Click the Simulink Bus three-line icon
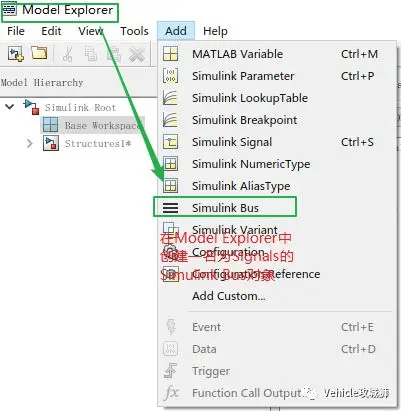 pyautogui.click(x=170, y=208)
